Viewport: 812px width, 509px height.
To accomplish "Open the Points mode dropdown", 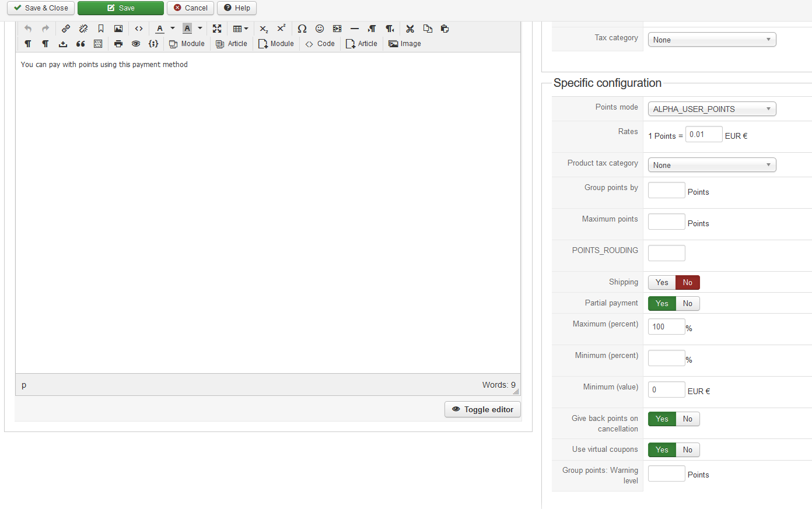I will coord(712,109).
